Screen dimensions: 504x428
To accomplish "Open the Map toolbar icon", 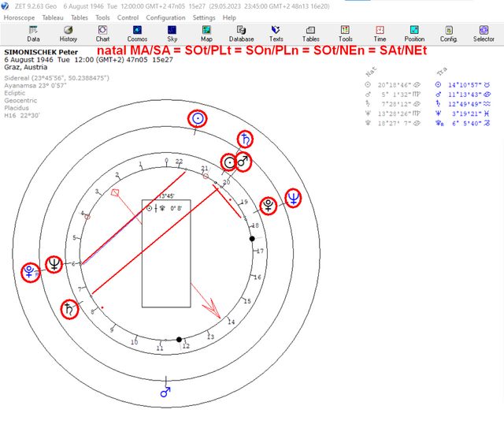I will [x=206, y=34].
